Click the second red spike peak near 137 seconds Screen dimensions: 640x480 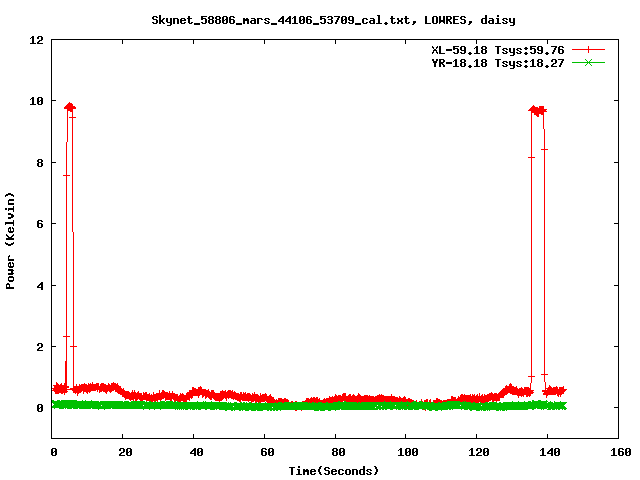pyautogui.click(x=538, y=110)
